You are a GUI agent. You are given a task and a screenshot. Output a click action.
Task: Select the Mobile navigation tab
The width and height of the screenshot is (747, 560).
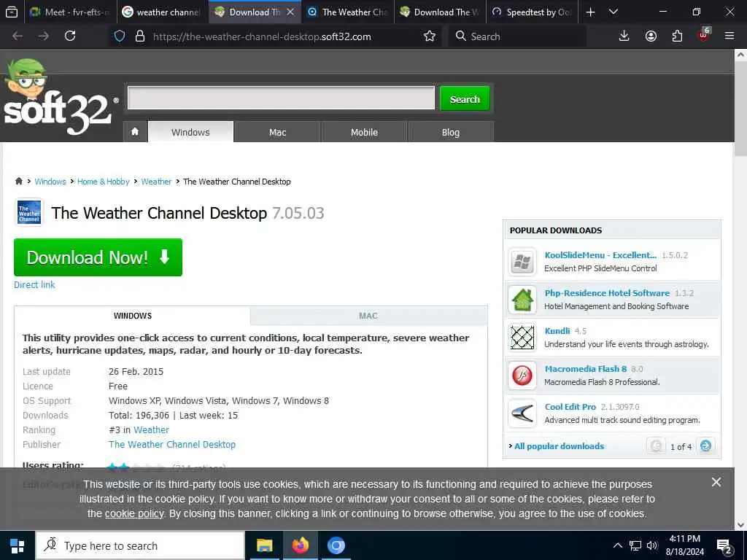[x=365, y=132]
